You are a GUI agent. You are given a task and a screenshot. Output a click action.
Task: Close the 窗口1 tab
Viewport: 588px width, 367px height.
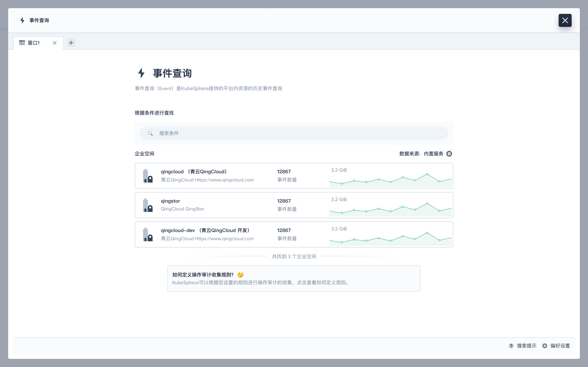[55, 43]
